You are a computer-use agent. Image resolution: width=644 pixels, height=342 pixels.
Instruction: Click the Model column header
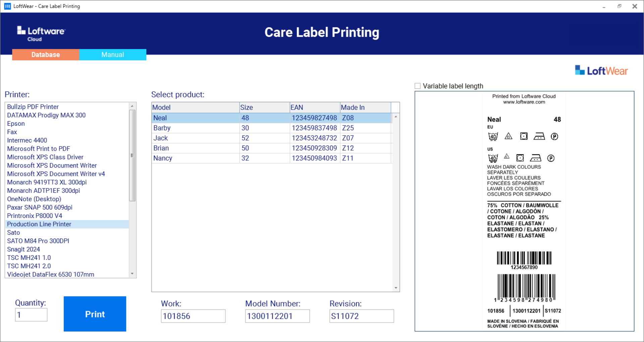click(x=196, y=107)
